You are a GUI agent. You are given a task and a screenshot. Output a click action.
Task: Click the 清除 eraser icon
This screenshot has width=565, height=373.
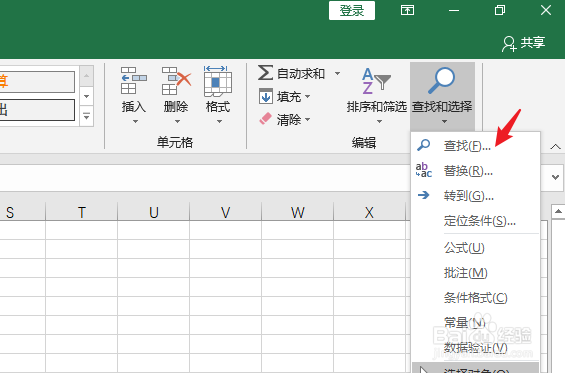[266, 119]
